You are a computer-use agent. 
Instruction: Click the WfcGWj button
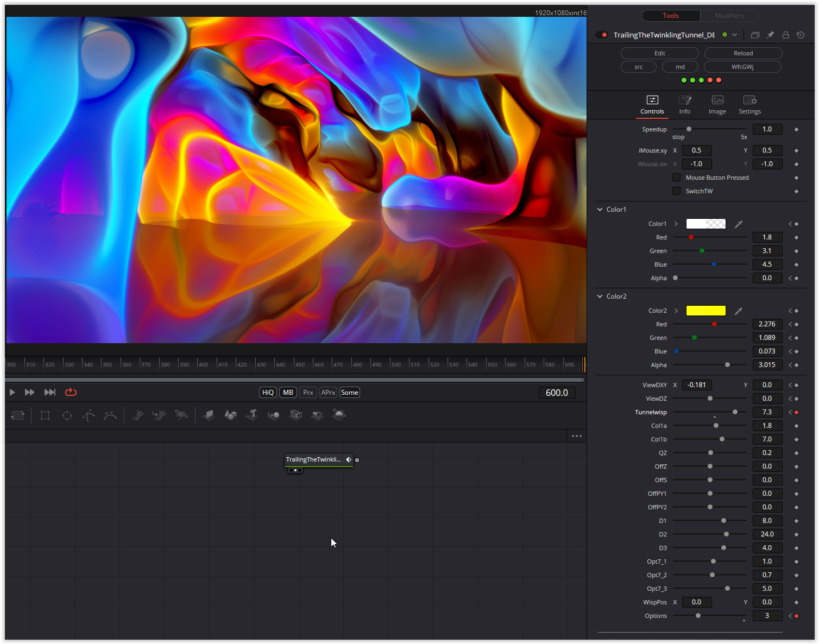742,67
